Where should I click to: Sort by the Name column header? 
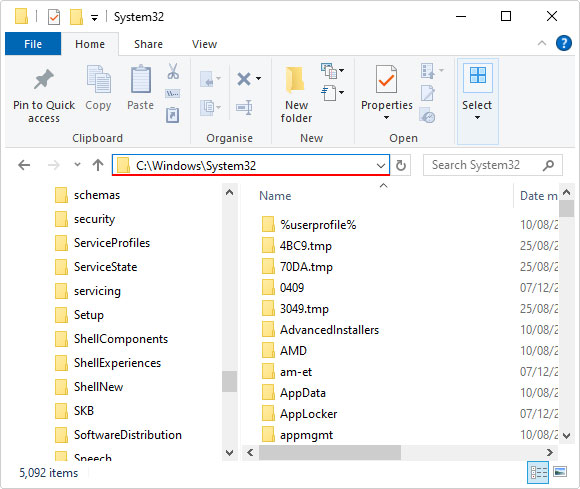275,196
